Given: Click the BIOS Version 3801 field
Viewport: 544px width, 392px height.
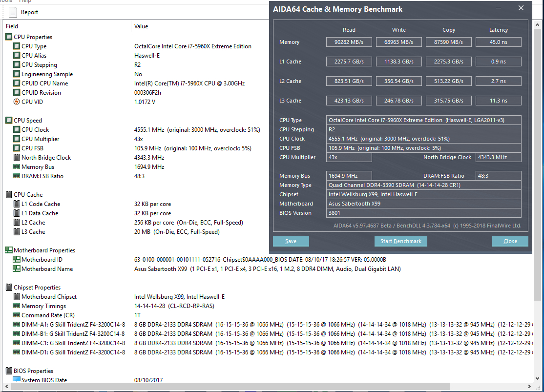Looking at the screenshot, I should tap(423, 213).
